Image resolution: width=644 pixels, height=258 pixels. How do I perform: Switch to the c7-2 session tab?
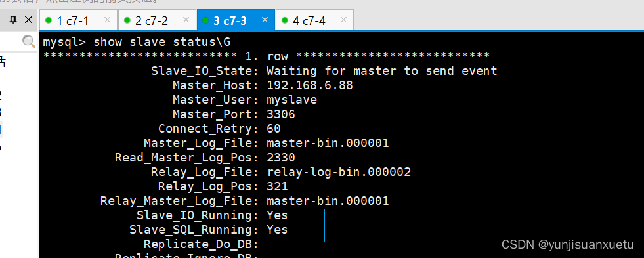157,20
